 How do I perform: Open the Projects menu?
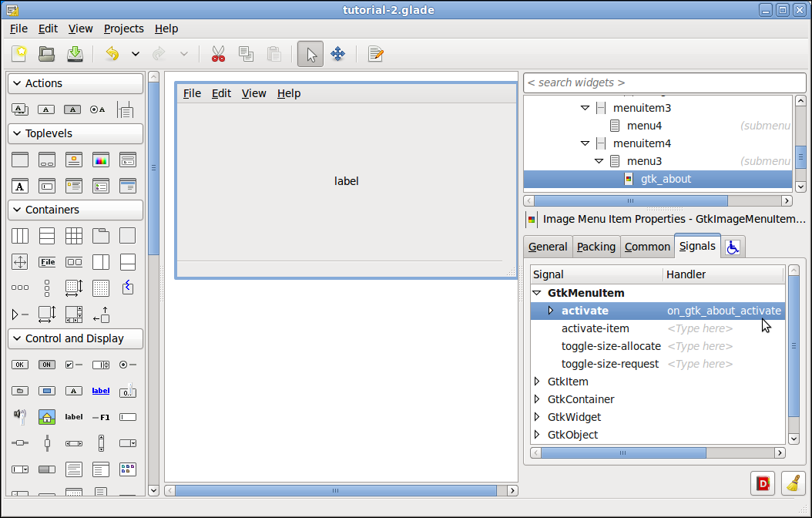124,29
